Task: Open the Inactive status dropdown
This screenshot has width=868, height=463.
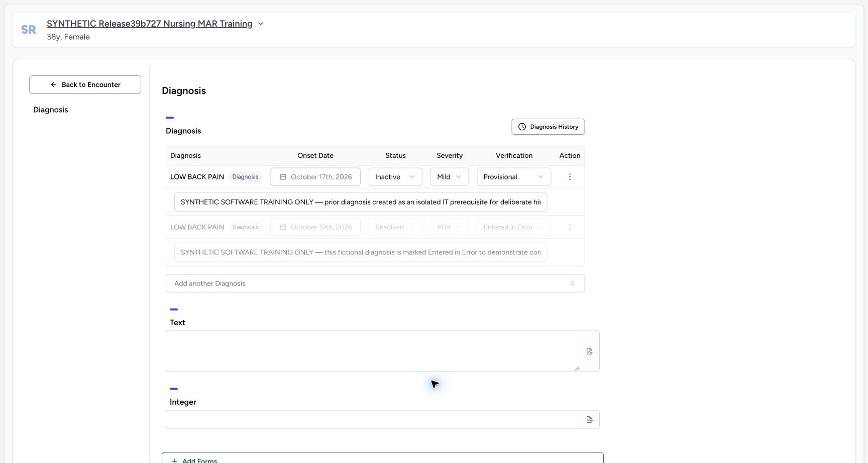Action: click(395, 177)
